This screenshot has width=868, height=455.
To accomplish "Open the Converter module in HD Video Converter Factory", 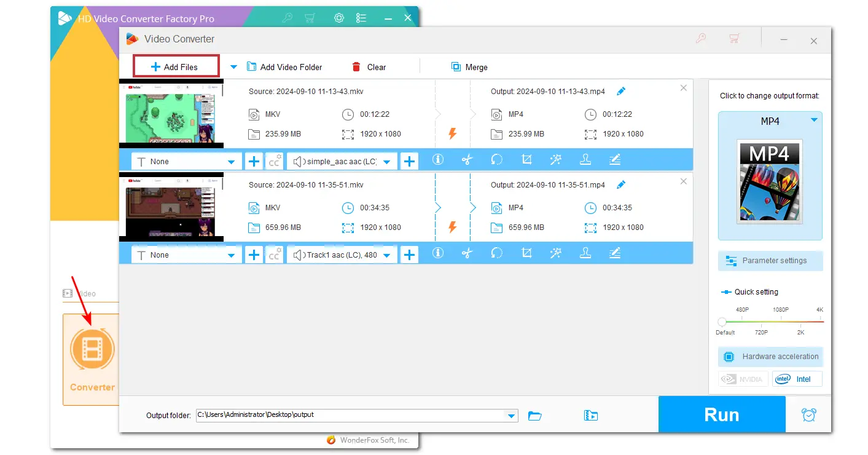I will click(x=92, y=359).
